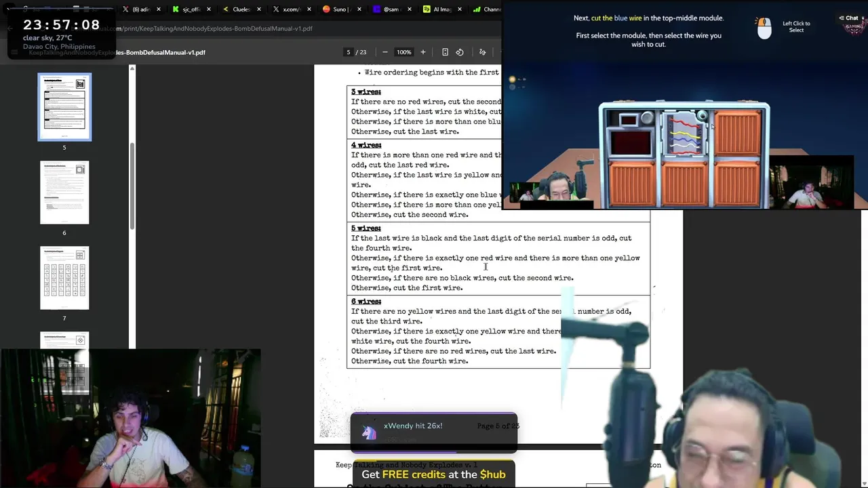868x488 pixels.
Task: Click the fit-to-page icon in PDF toolbar
Action: pyautogui.click(x=445, y=52)
